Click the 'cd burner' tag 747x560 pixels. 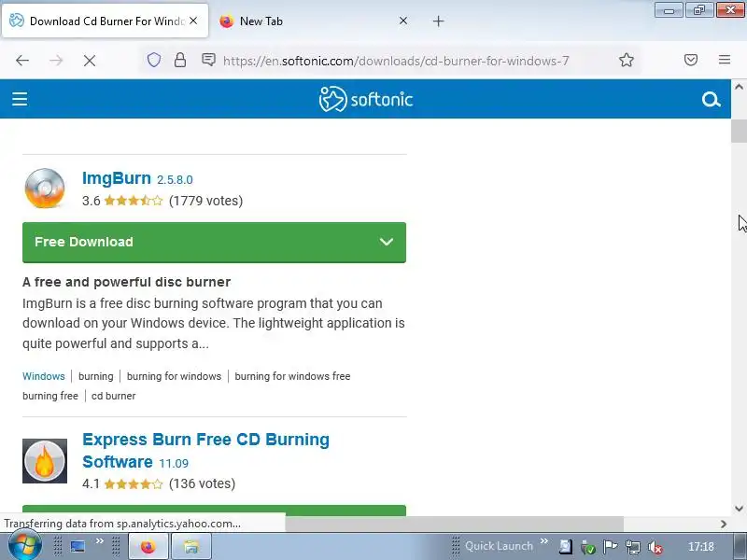coord(113,396)
